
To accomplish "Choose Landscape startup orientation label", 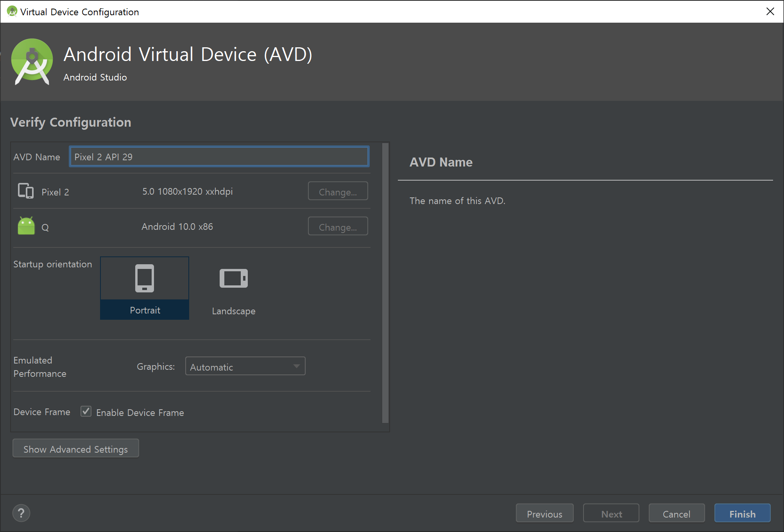I will coord(234,311).
